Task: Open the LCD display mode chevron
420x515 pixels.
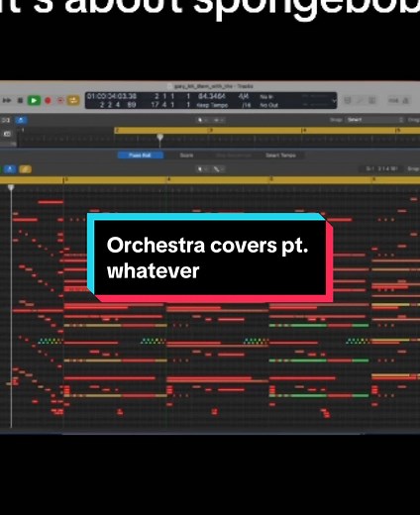Action: [334, 101]
